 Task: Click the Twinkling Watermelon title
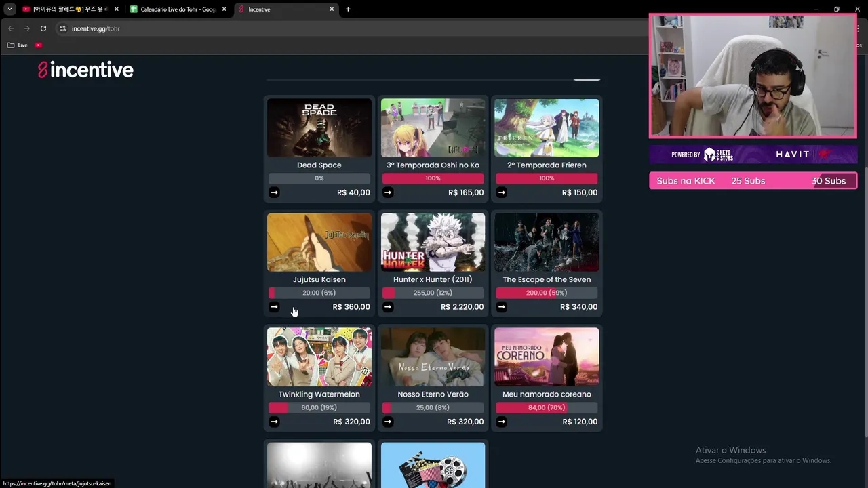pyautogui.click(x=319, y=394)
